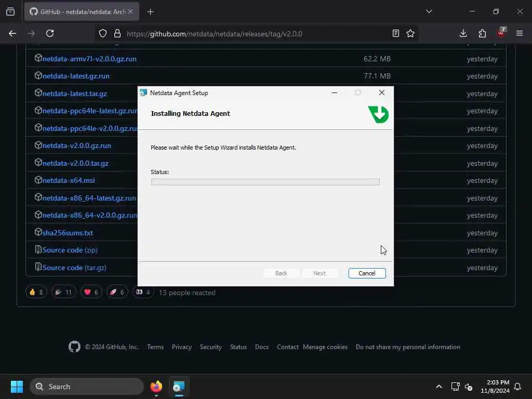Viewport: 532px width, 399px height.
Task: Open a new browser tab
Action: coord(151,12)
